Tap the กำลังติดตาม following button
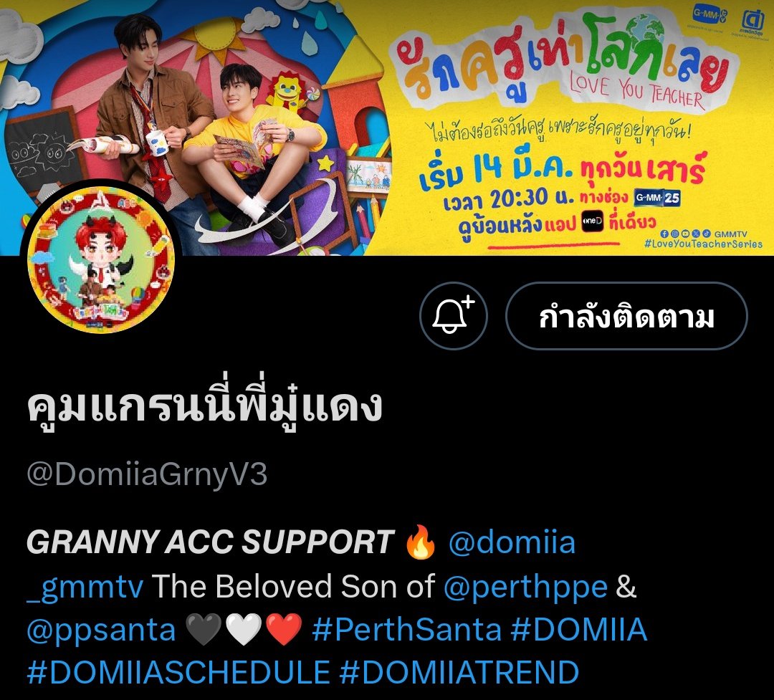Image resolution: width=774 pixels, height=700 pixels. pos(626,316)
